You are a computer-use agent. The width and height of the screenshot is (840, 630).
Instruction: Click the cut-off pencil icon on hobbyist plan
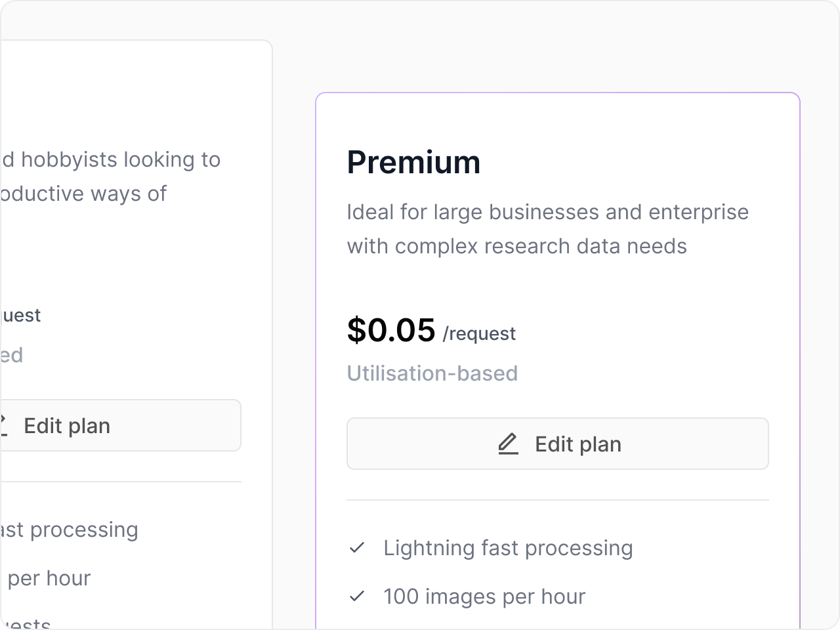click(x=3, y=426)
